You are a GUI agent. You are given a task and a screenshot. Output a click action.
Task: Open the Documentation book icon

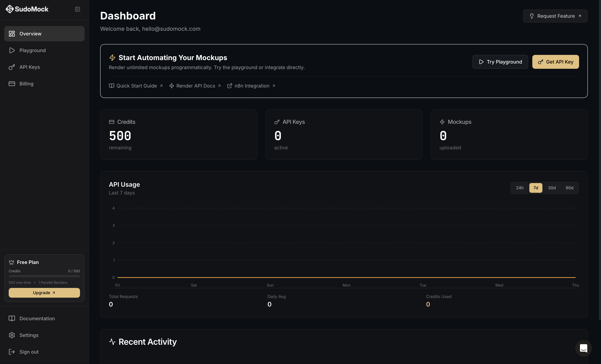click(x=12, y=318)
